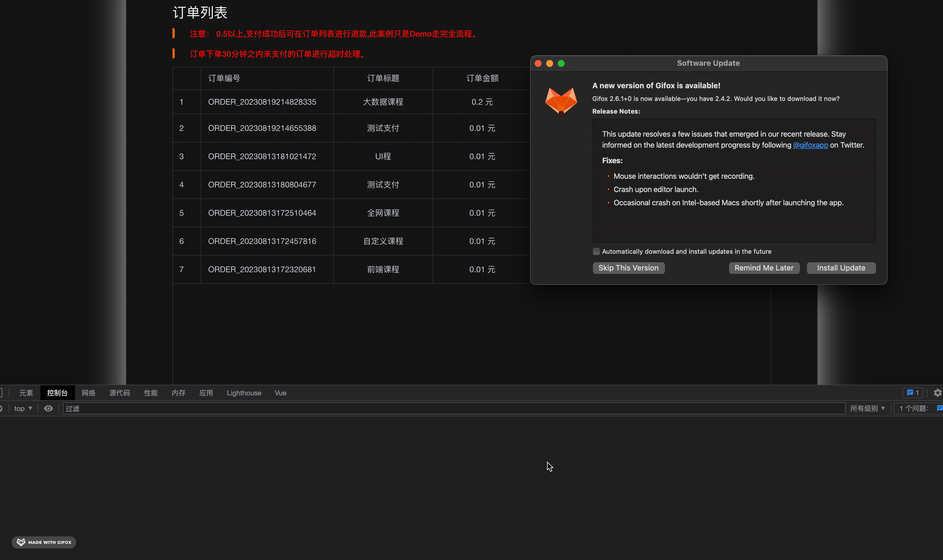Open the 所有级别 log level dropdown
943x560 pixels.
[x=867, y=408]
